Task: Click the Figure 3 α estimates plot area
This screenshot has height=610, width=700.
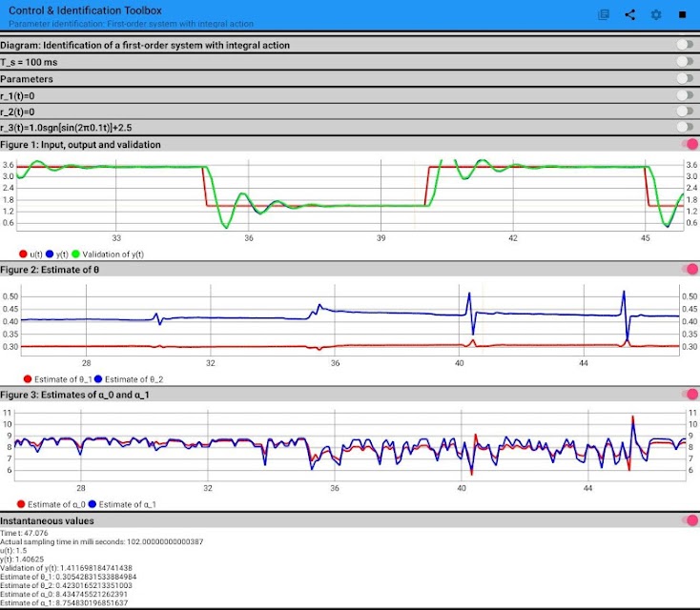Action: (350, 445)
